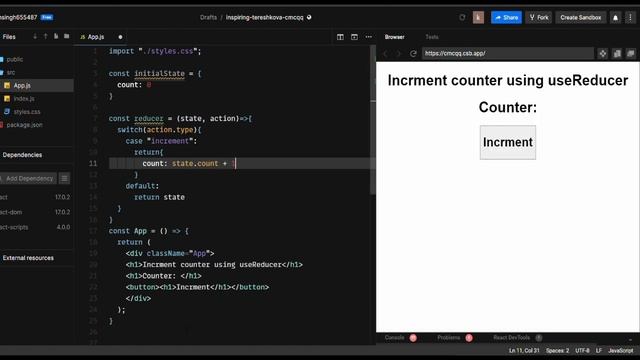Expand the public folder
The height and width of the screenshot is (360, 640).
(15, 60)
